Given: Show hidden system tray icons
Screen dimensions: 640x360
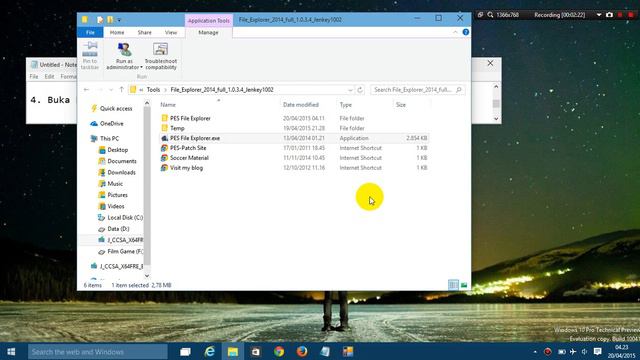Looking at the screenshot, I should click(x=535, y=351).
